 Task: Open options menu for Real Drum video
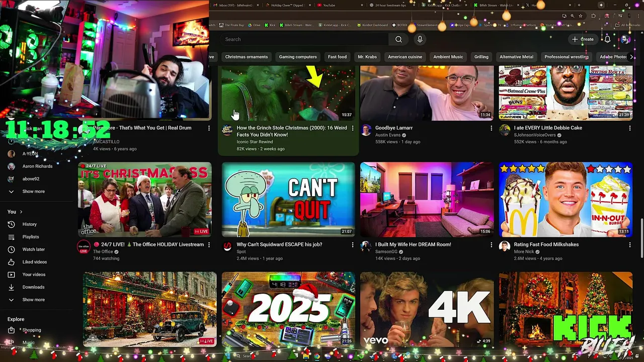pos(209,128)
